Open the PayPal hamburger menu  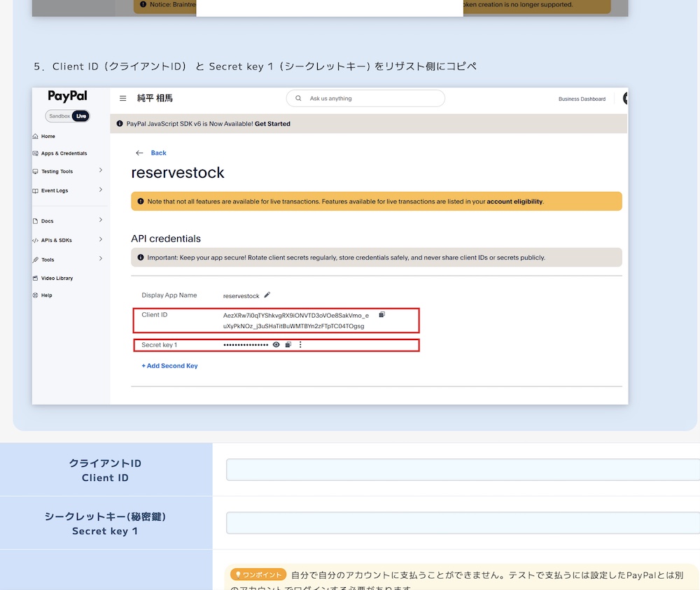coord(122,99)
